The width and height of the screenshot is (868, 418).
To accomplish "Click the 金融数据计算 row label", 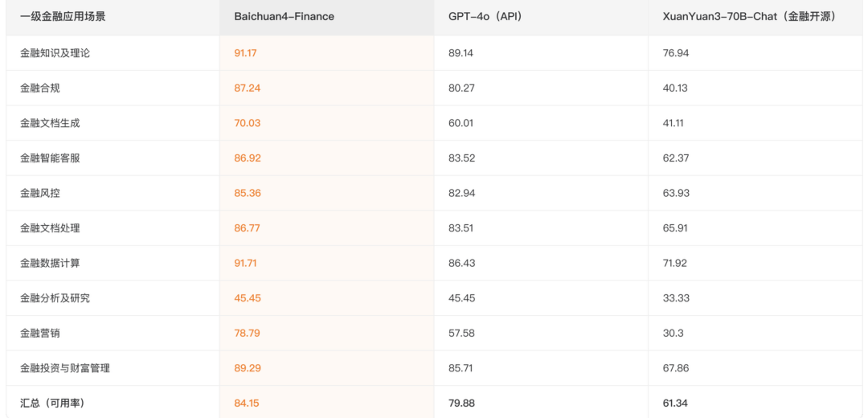I will [x=50, y=263].
